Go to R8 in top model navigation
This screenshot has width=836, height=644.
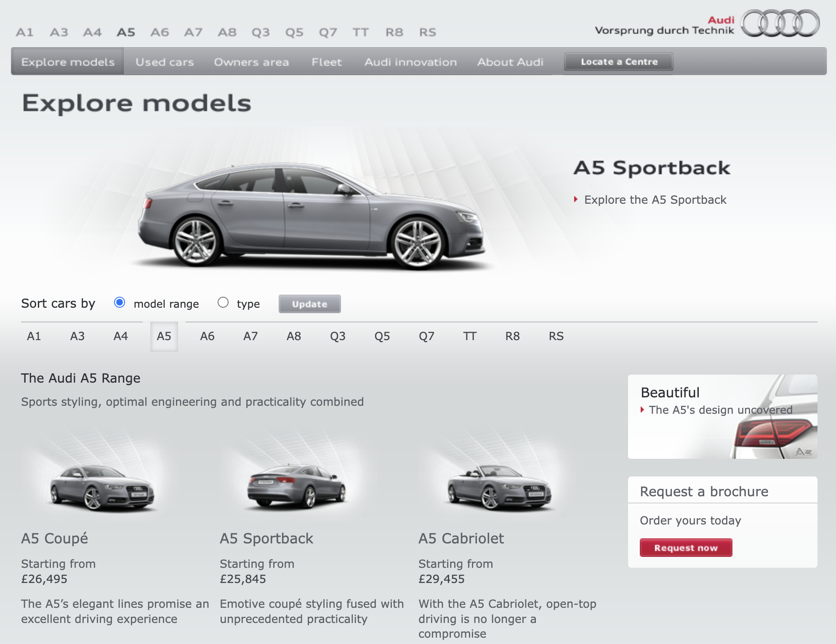point(394,32)
